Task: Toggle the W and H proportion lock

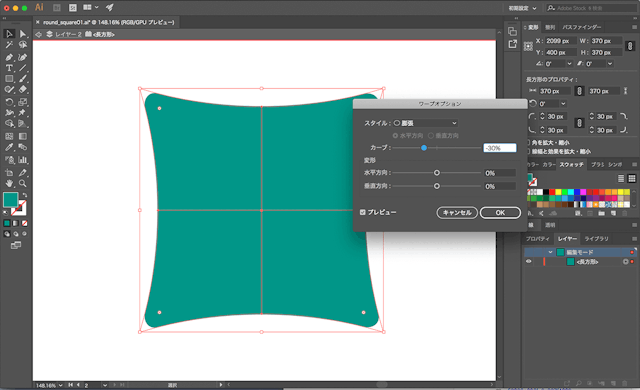Action: 630,46
